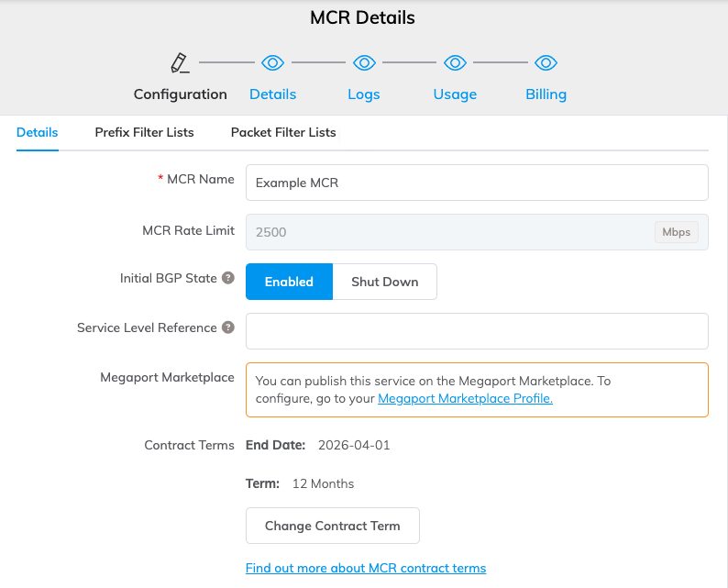Click the eye icon above Usage
Image resolution: width=728 pixels, height=588 pixels.
455,62
